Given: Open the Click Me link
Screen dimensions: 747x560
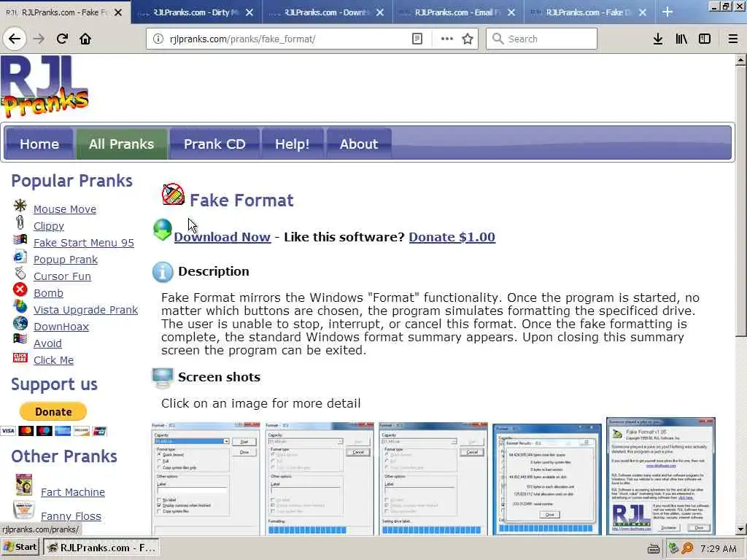Looking at the screenshot, I should coord(53,360).
